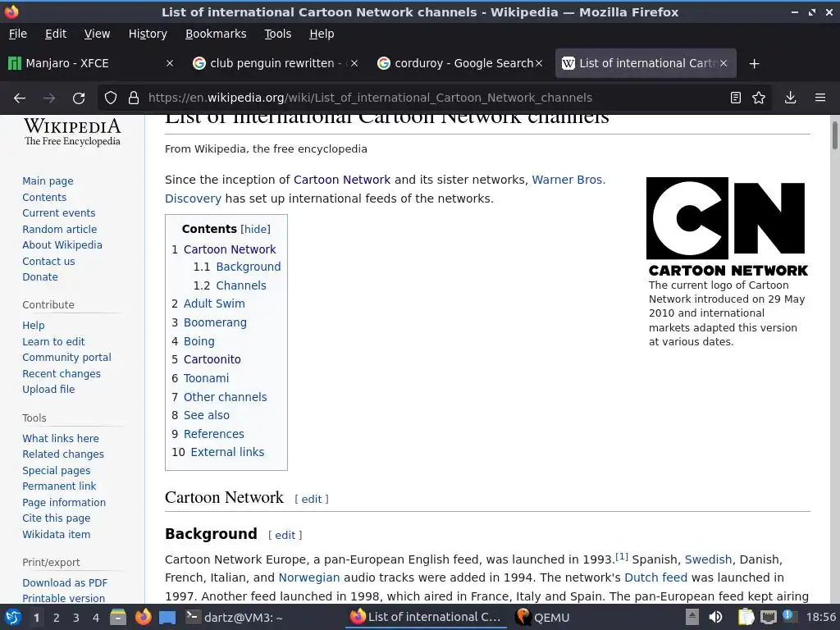The width and height of the screenshot is (840, 630).
Task: Open the Cartoon Network logo image
Action: (728, 226)
